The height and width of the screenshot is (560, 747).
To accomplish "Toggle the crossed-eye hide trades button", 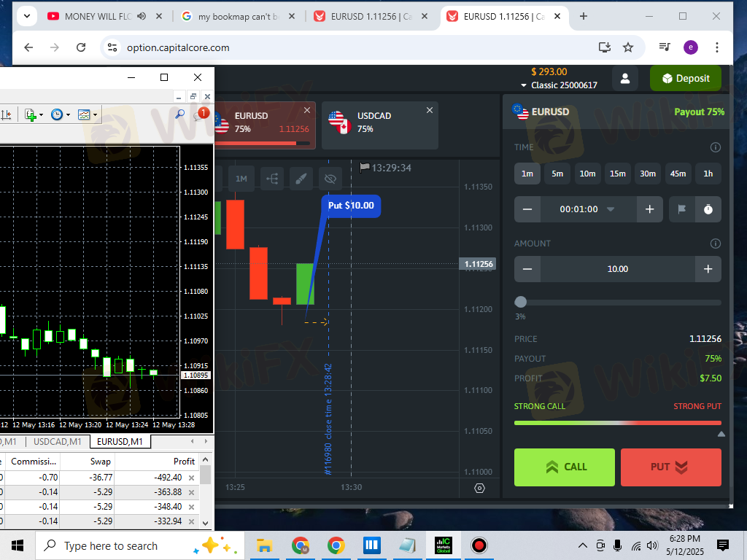I will tap(330, 179).
